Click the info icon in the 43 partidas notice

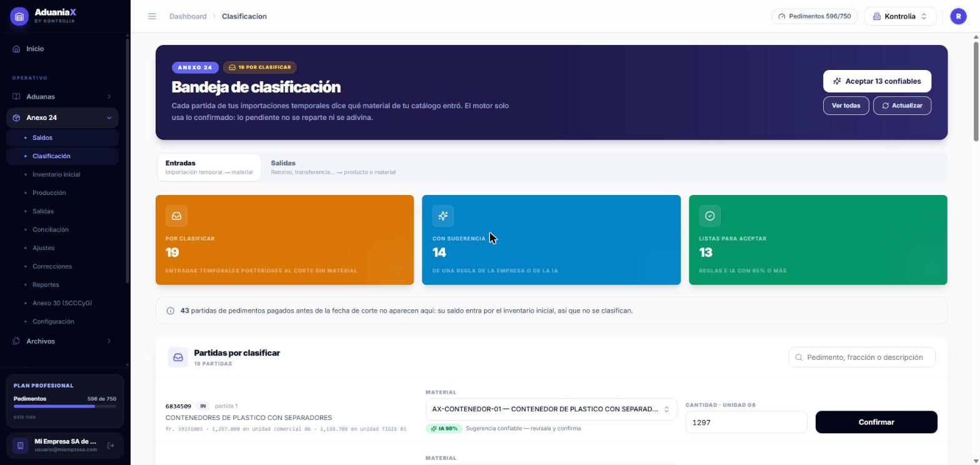point(170,311)
